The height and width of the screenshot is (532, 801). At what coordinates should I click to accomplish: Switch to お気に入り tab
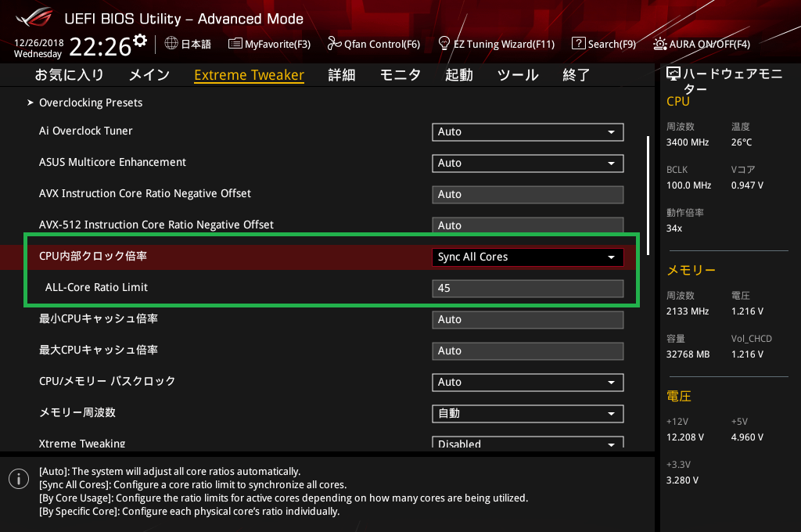70,75
